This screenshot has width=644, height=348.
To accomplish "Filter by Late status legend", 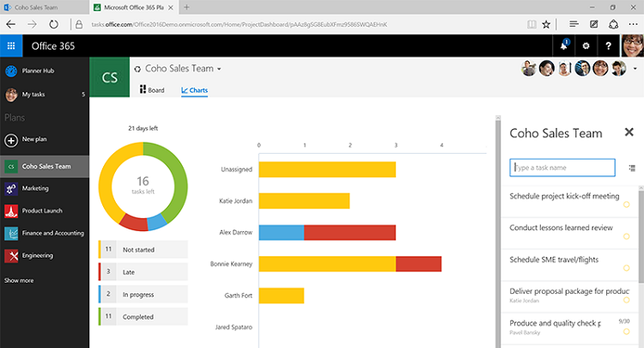I will click(143, 272).
